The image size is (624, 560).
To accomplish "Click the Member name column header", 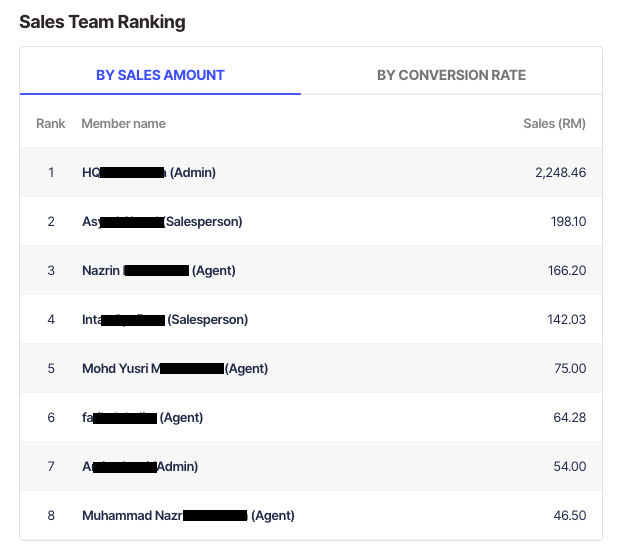I will (123, 123).
